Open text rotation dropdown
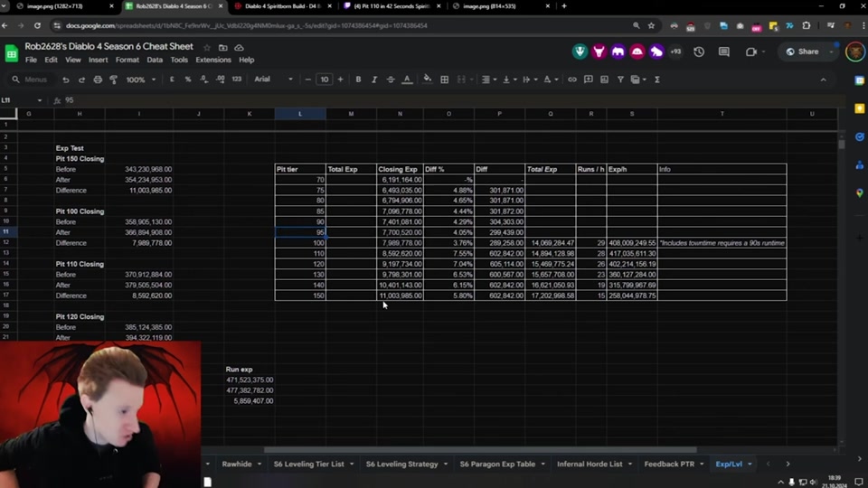The width and height of the screenshot is (868, 488). 551,80
